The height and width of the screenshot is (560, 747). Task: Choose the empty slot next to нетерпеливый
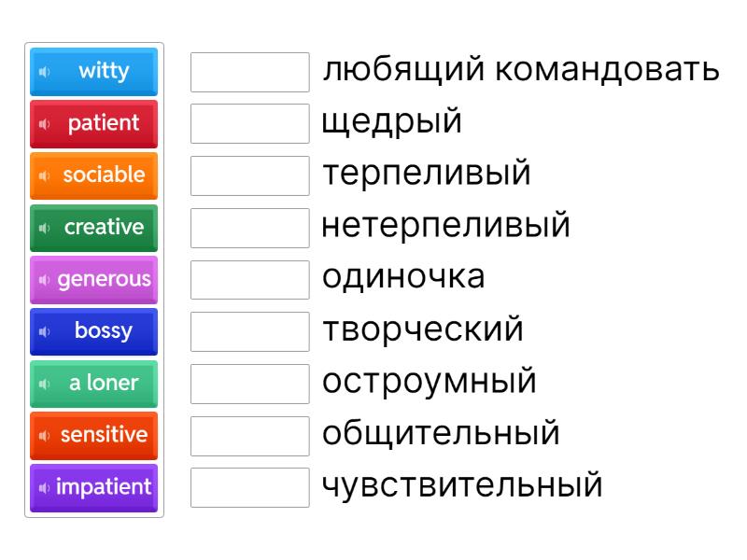tap(249, 228)
